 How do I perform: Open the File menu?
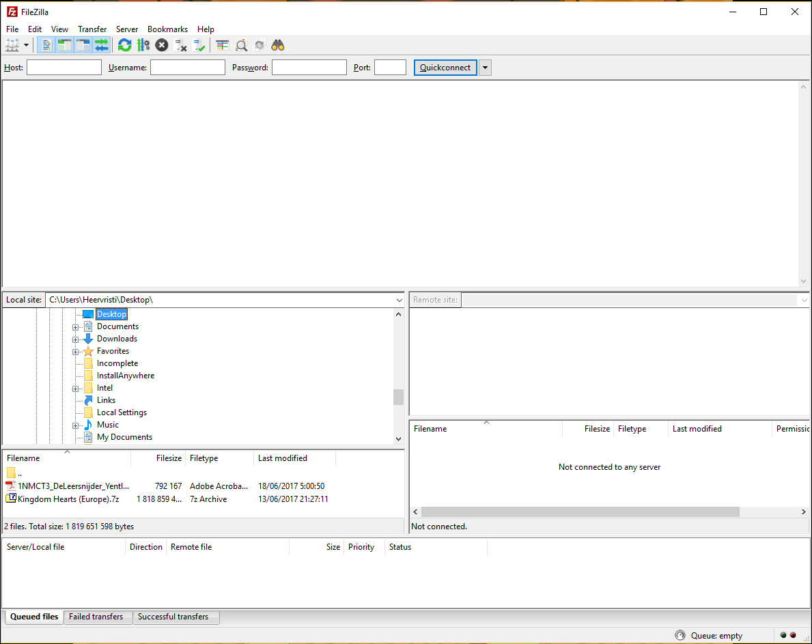[x=12, y=29]
